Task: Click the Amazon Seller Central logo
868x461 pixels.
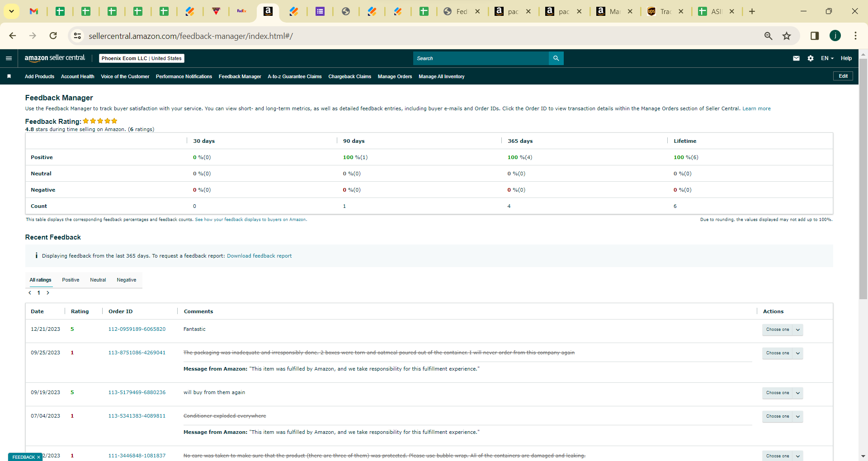Action: (x=55, y=58)
